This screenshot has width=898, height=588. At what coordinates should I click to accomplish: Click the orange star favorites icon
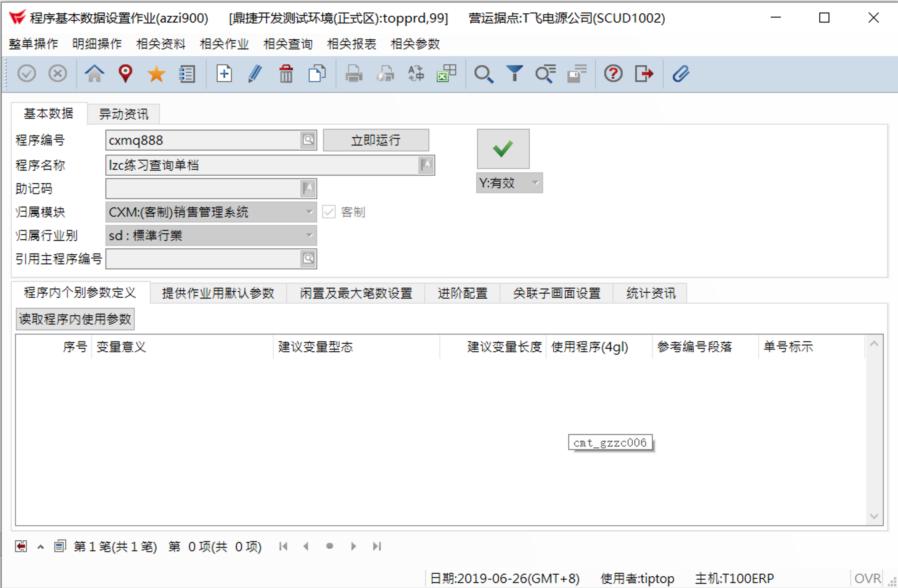[156, 74]
